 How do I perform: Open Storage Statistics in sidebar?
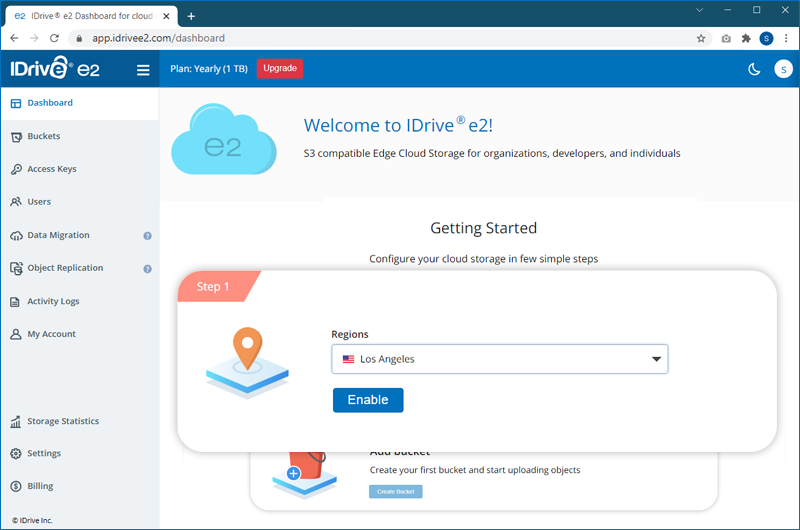point(62,421)
